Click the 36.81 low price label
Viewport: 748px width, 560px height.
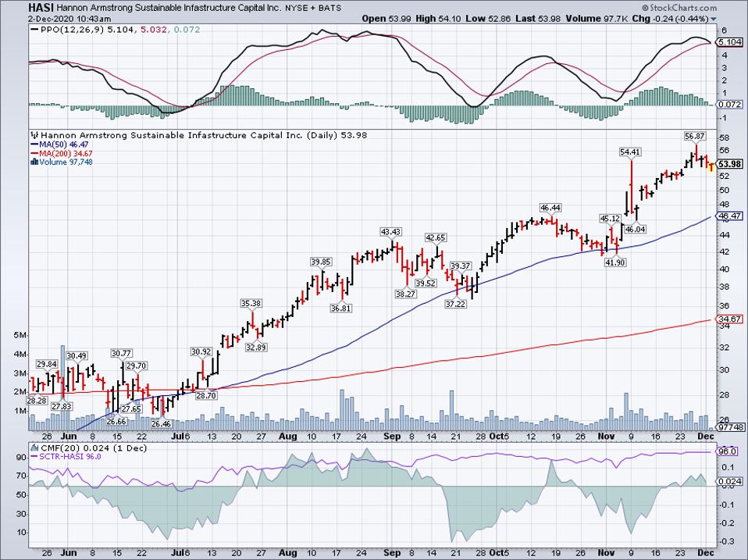tap(340, 309)
